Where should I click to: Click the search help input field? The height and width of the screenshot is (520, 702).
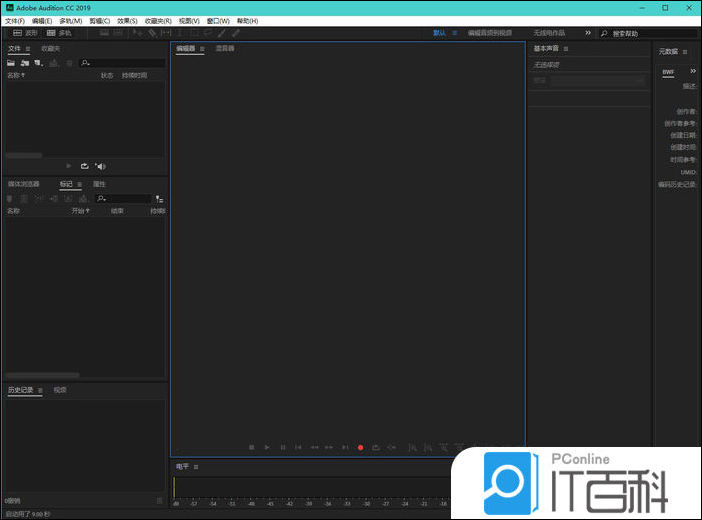click(x=650, y=33)
